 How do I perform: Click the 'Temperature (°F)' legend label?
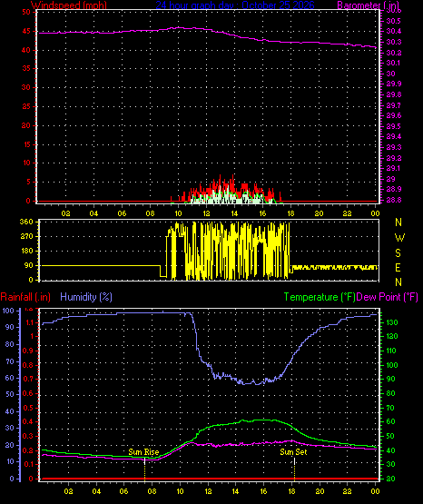(x=320, y=297)
